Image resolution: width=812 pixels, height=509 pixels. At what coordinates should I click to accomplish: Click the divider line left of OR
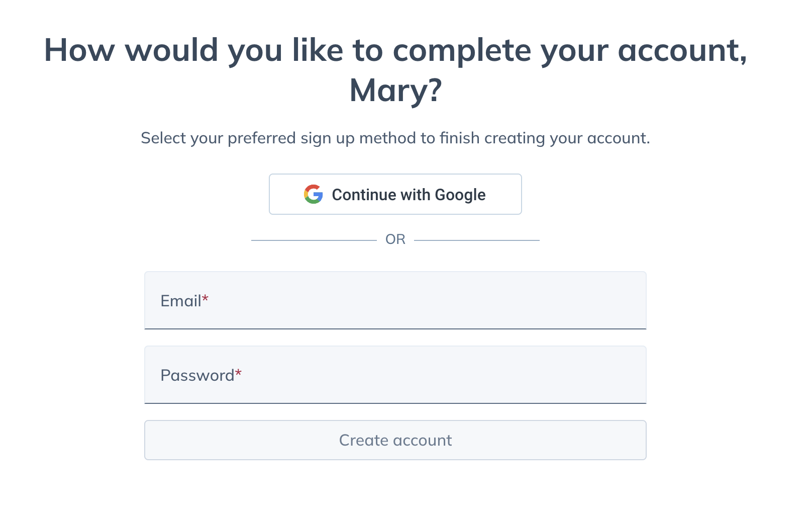pos(314,240)
